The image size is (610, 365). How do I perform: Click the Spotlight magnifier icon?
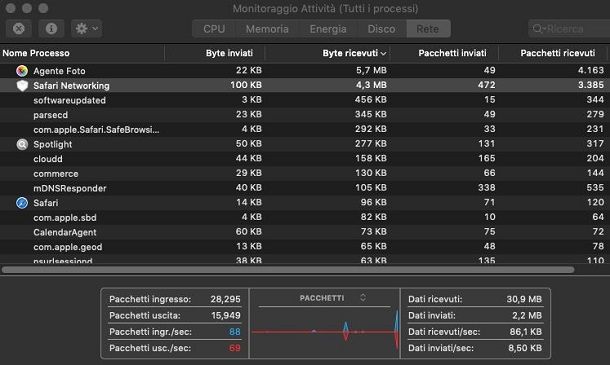tap(22, 144)
